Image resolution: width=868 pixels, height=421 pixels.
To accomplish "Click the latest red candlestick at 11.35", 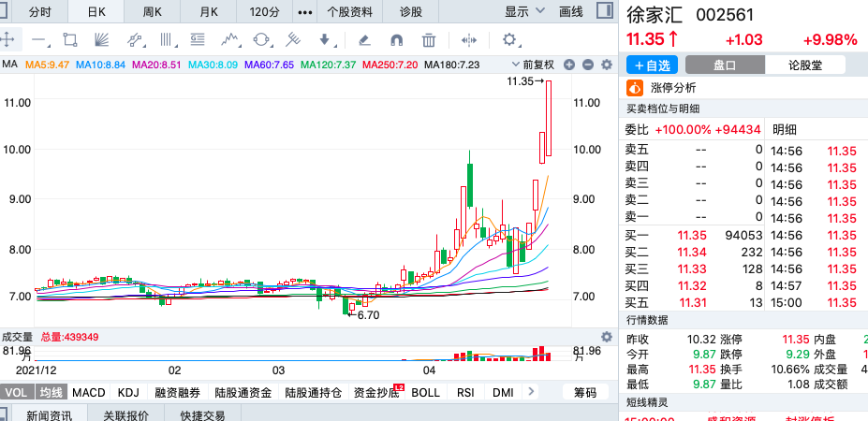I will [x=550, y=118].
